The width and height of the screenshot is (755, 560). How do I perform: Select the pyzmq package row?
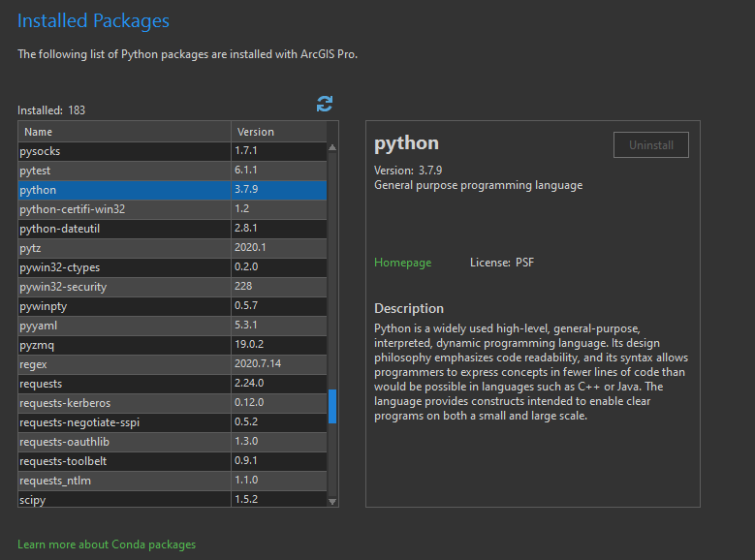click(173, 345)
